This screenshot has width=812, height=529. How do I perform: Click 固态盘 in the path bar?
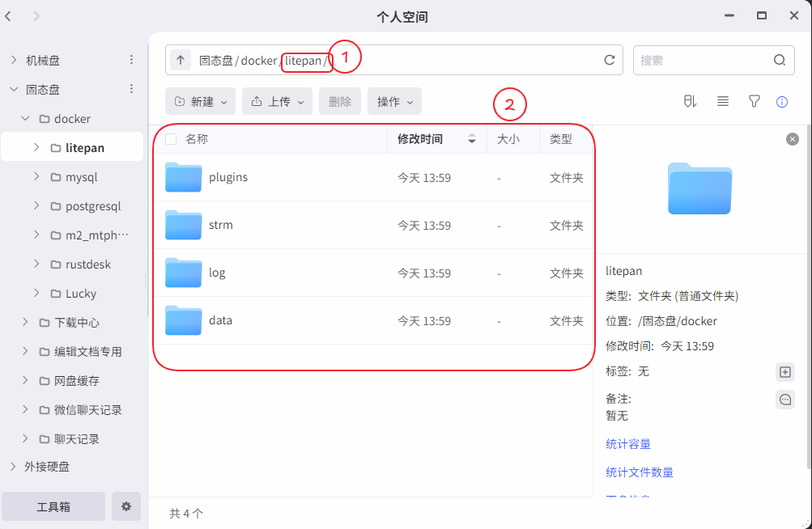(216, 61)
